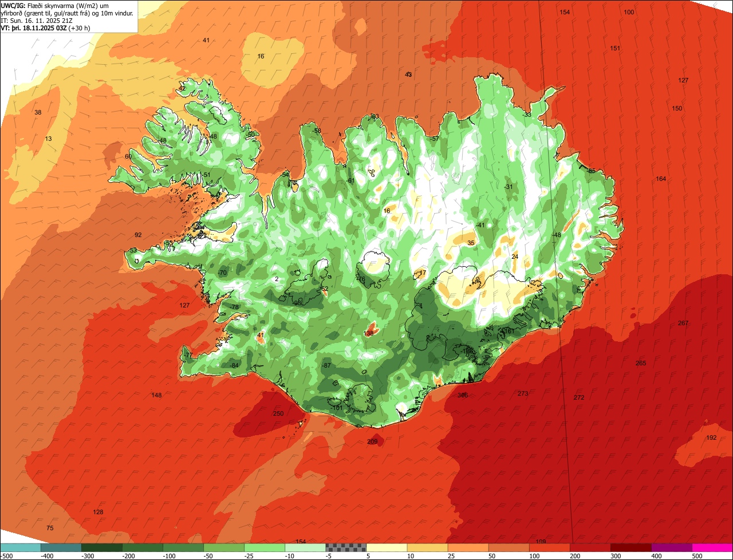Click the 50 to 100 dark orange swatch
This screenshot has width=733, height=560.
click(509, 547)
